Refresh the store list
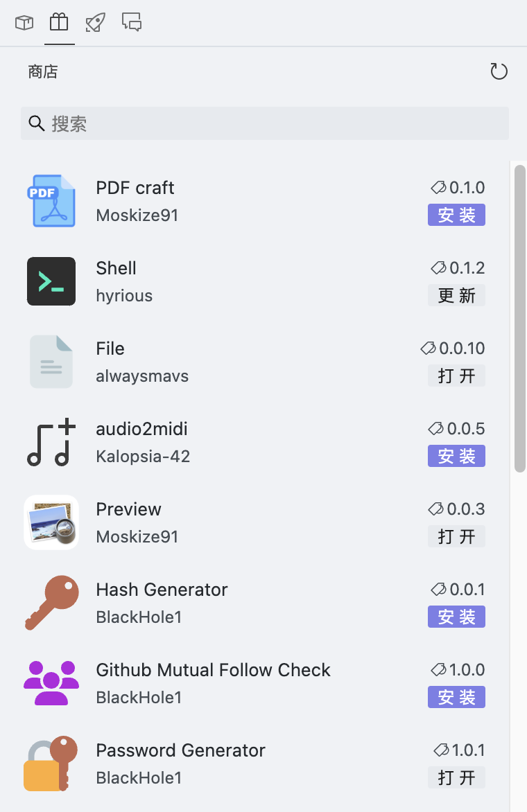Image resolution: width=527 pixels, height=812 pixels. pyautogui.click(x=499, y=71)
